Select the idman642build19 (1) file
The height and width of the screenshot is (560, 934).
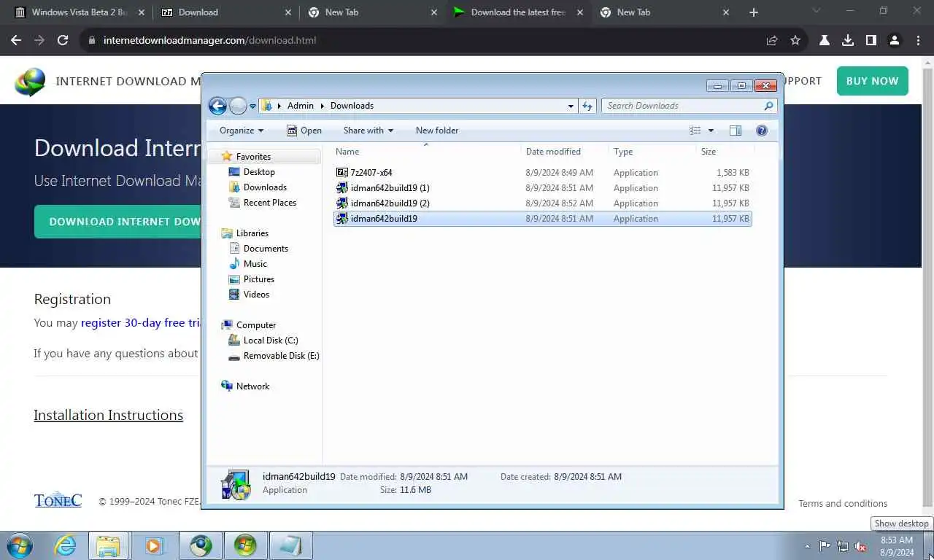coord(543,188)
